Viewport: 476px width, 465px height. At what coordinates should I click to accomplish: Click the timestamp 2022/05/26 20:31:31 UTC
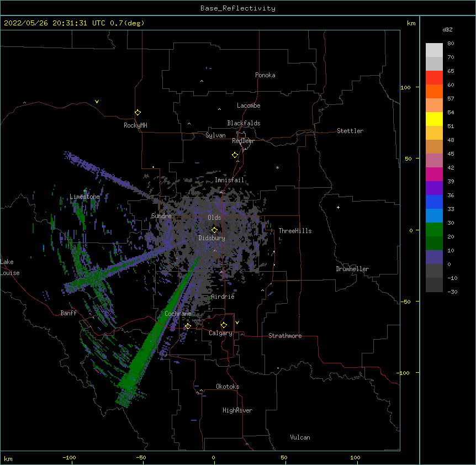[54, 23]
